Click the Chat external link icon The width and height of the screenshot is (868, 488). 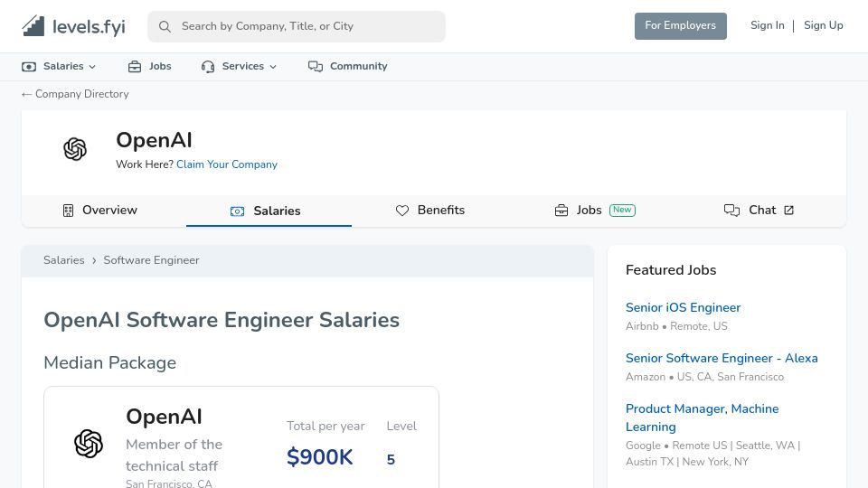coord(788,211)
